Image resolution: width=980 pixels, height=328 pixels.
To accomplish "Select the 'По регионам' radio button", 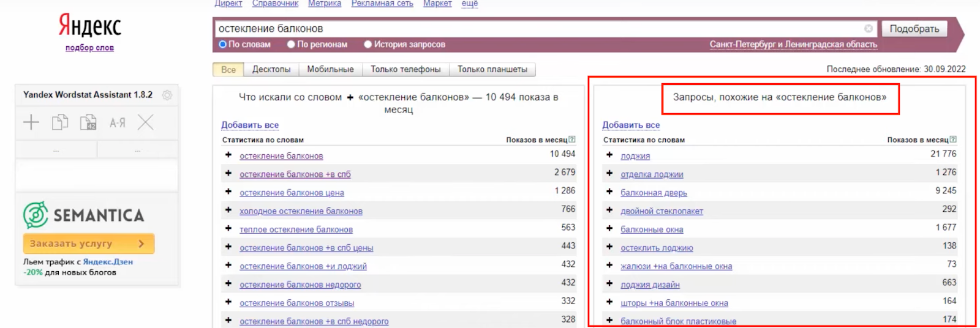I will (x=292, y=44).
